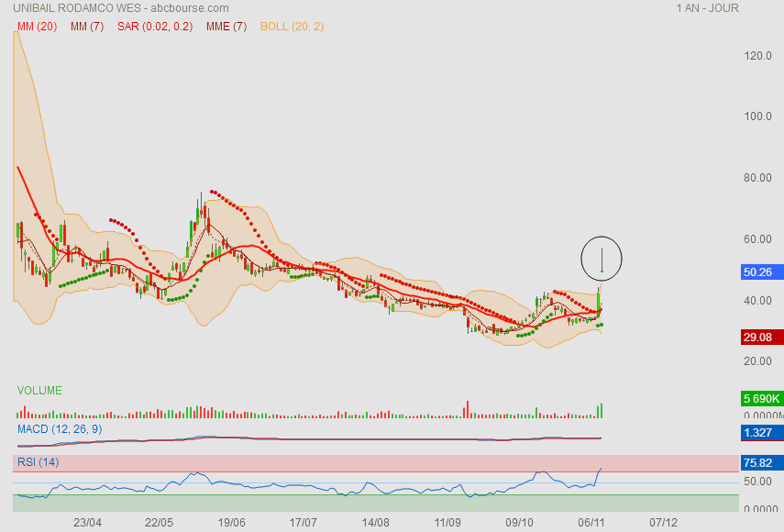784x532 pixels.
Task: Click the green 5 690K volume tag
Action: click(762, 398)
